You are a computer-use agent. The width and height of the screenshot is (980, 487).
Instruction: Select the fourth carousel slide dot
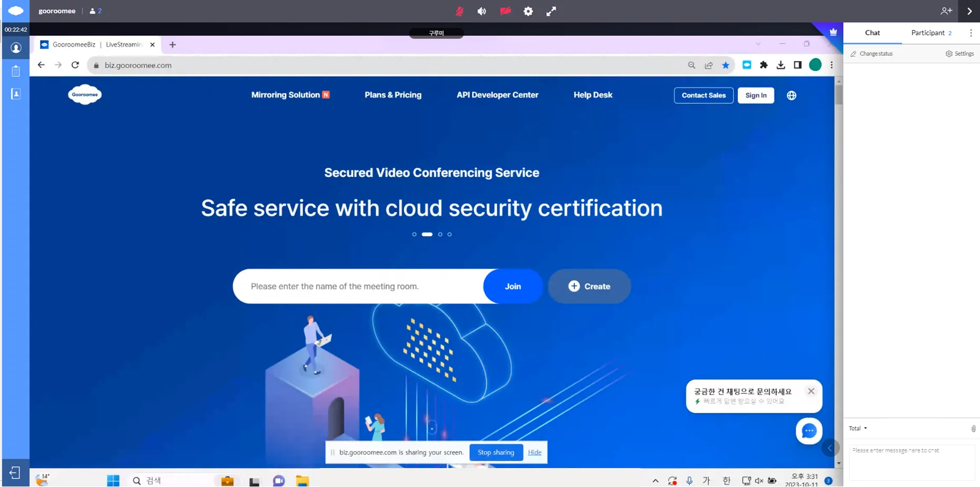tap(449, 235)
